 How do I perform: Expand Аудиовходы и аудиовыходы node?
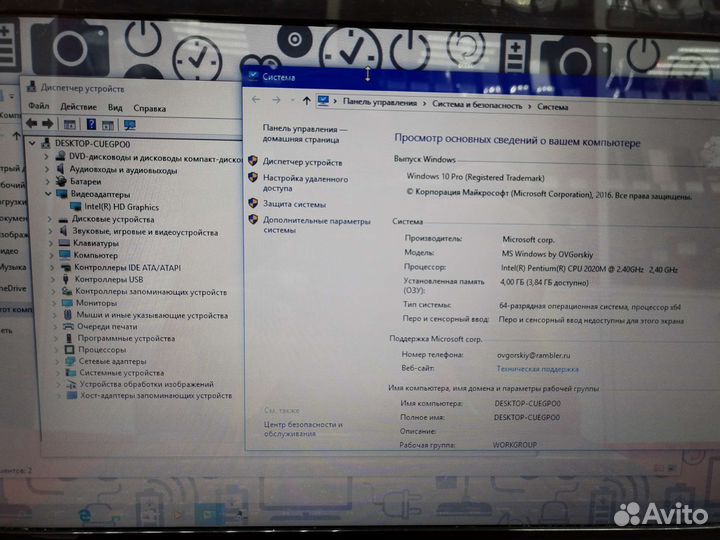pos(47,169)
